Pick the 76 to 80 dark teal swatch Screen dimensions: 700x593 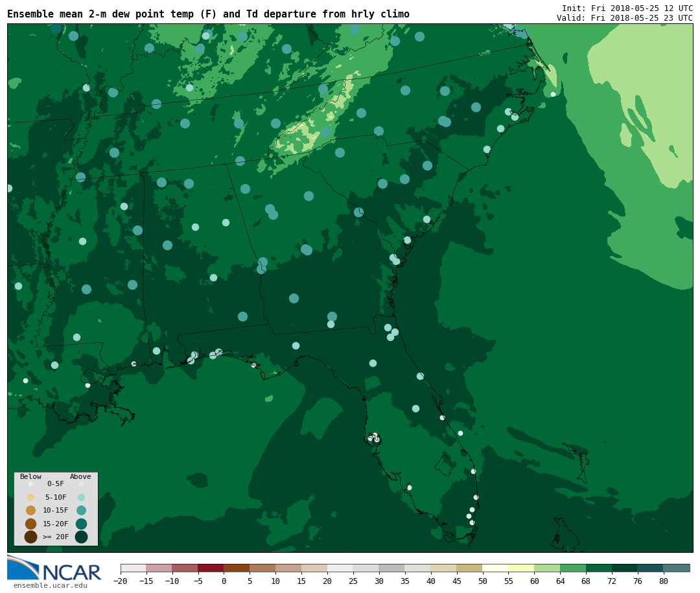(x=651, y=568)
